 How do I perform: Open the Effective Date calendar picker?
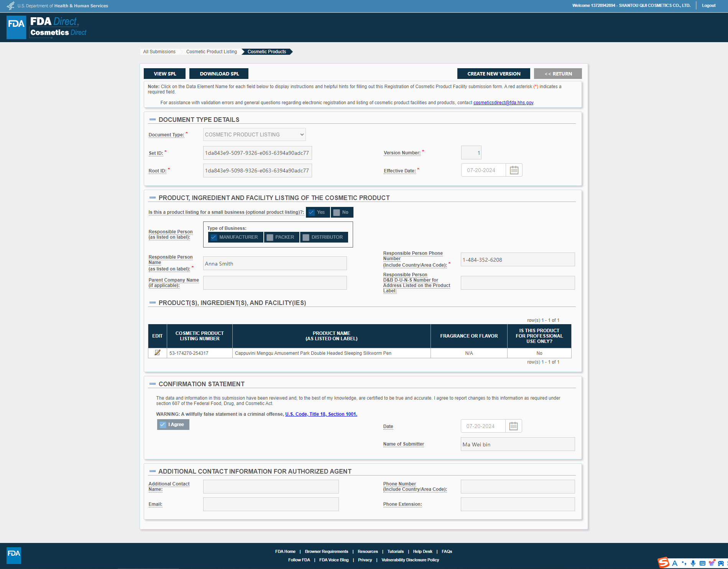tap(514, 170)
